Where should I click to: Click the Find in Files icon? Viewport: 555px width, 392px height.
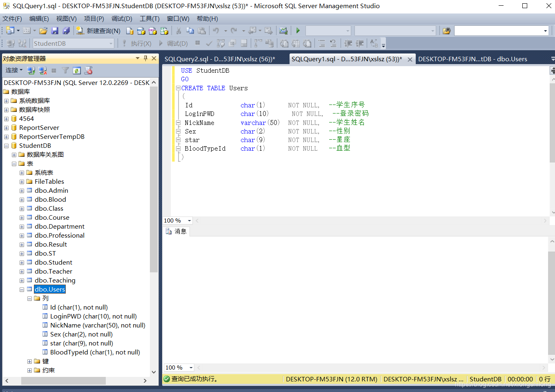(446, 31)
